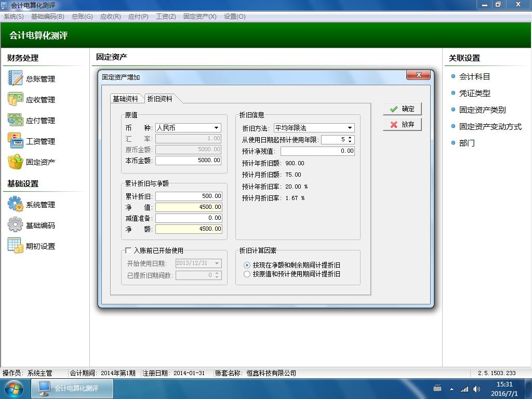Screen dimensions: 532x399
Task: Select 按现在净额和剩余期间计提折旧 radio option
Action: pos(247,265)
